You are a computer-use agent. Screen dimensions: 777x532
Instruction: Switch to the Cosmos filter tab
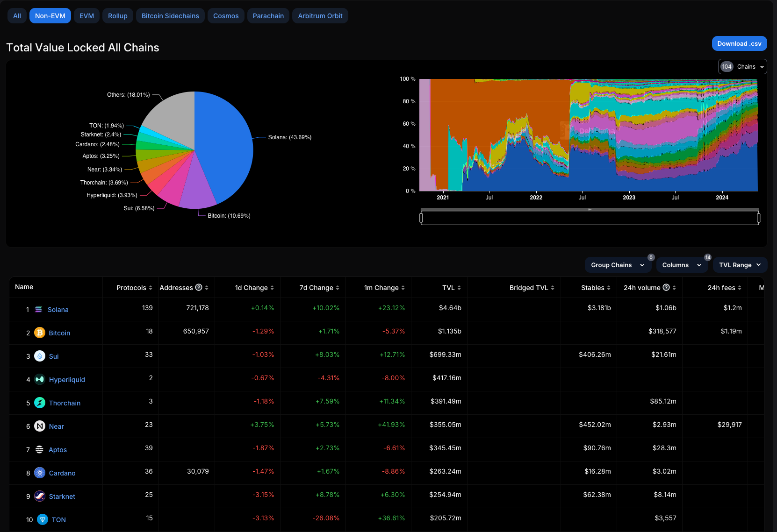[x=226, y=16]
